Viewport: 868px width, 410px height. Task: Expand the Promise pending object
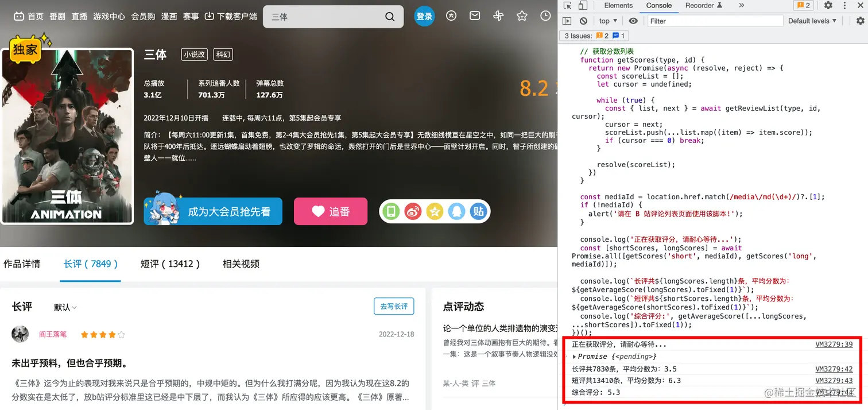pyautogui.click(x=575, y=357)
